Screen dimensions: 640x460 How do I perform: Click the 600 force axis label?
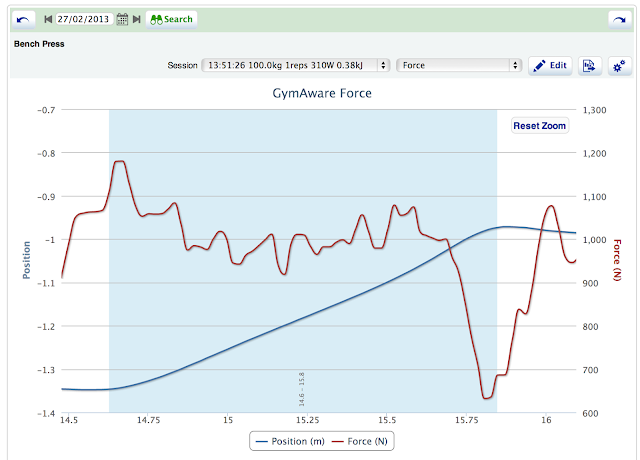point(590,414)
